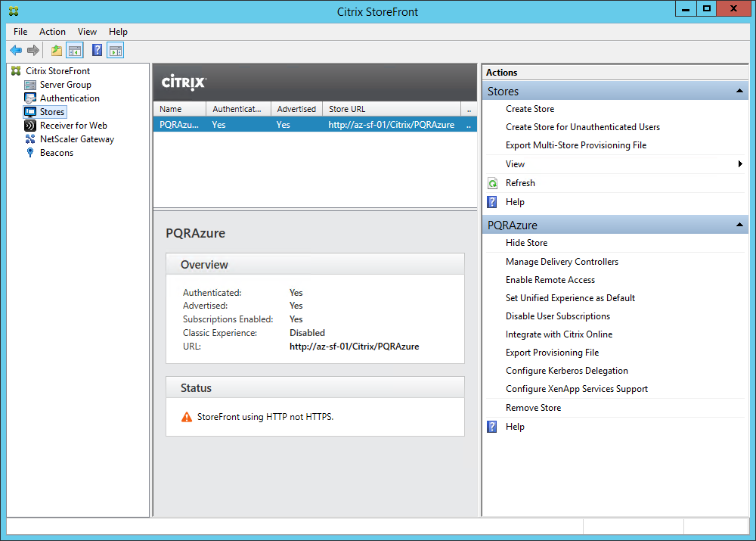
Task: Maximize the Citrix StoreFront window
Action: click(x=706, y=8)
